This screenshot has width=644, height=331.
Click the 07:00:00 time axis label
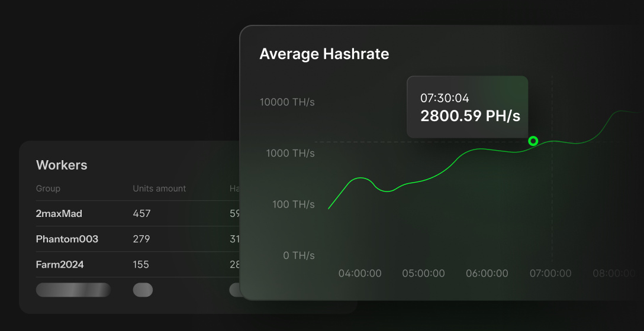[550, 274]
